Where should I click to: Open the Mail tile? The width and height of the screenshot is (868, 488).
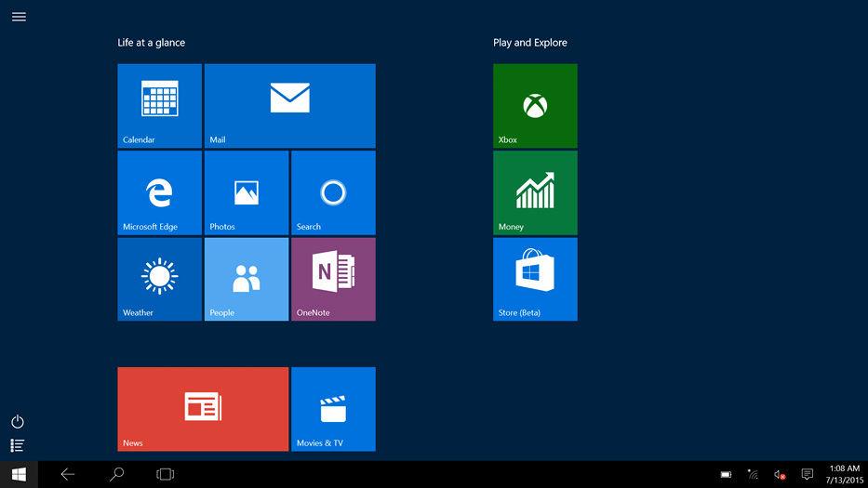tap(290, 106)
